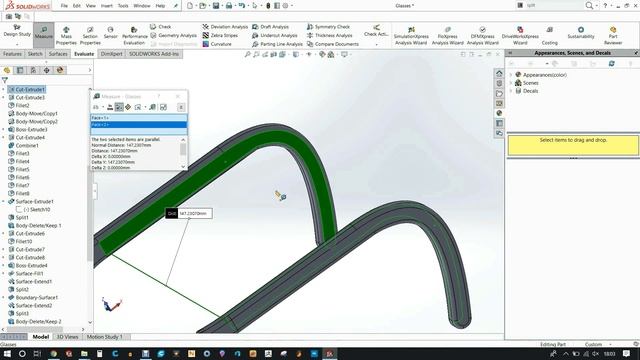Open Thickness Analysis

329,36
